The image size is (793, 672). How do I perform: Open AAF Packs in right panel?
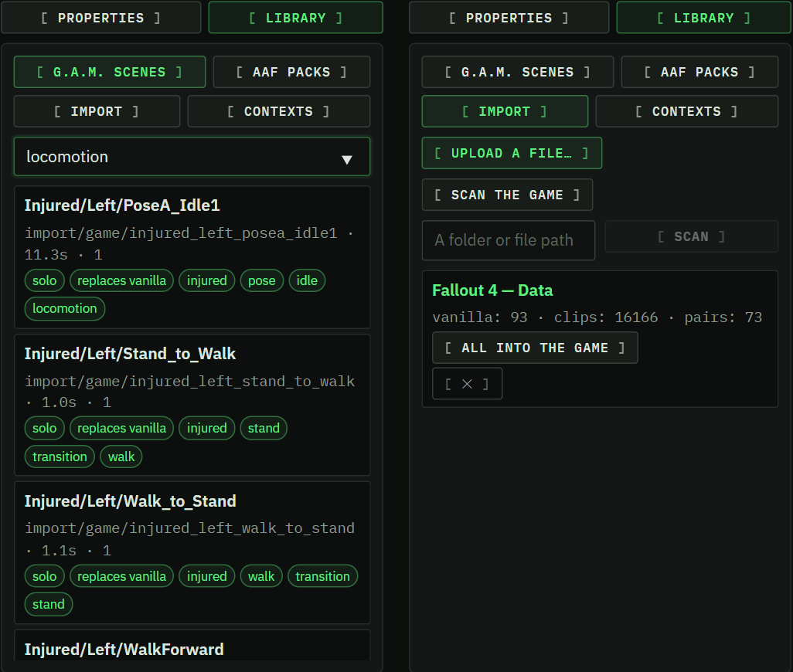[699, 72]
